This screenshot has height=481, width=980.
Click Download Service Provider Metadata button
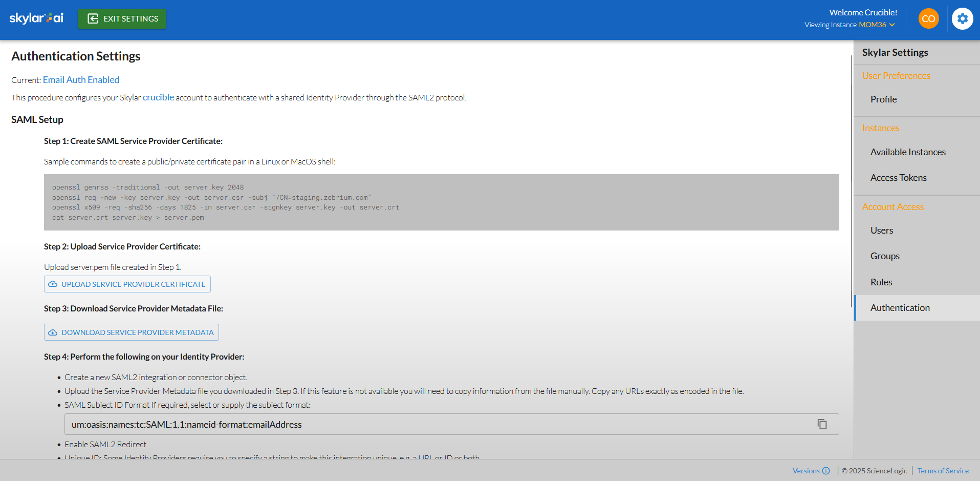pyautogui.click(x=132, y=332)
